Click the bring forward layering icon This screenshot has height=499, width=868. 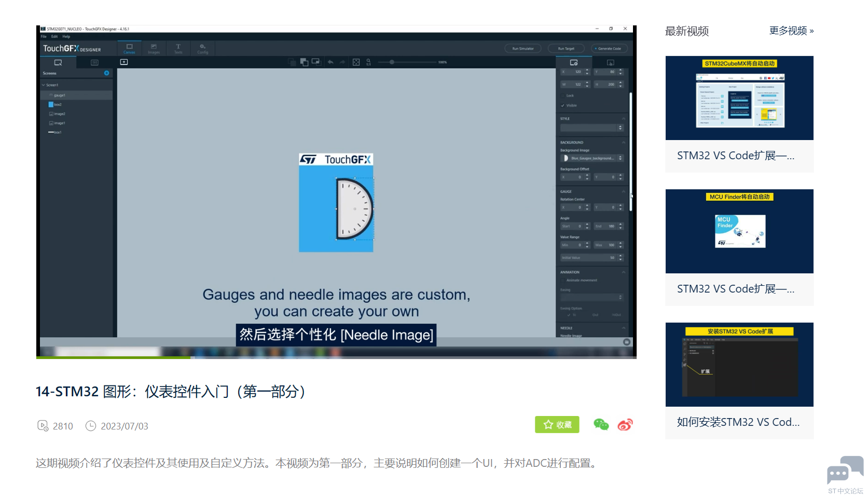click(x=304, y=62)
